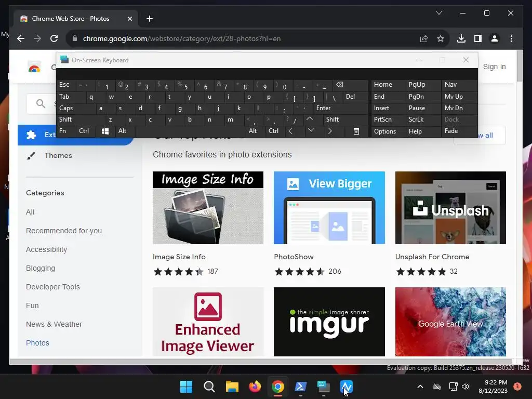Open Windows Start button on taskbar
The width and height of the screenshot is (532, 399).
coord(186,387)
